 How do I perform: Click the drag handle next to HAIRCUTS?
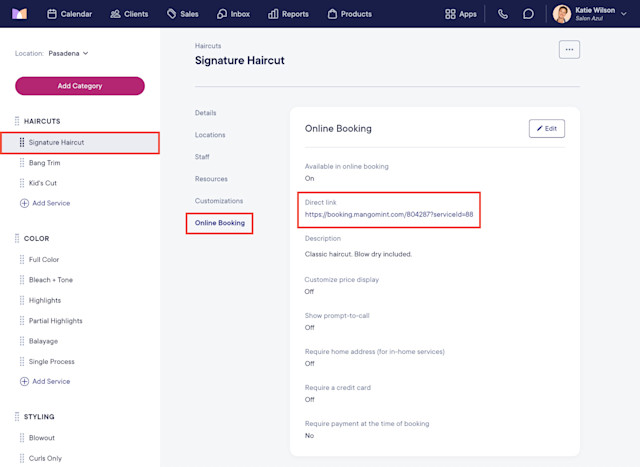(x=17, y=121)
